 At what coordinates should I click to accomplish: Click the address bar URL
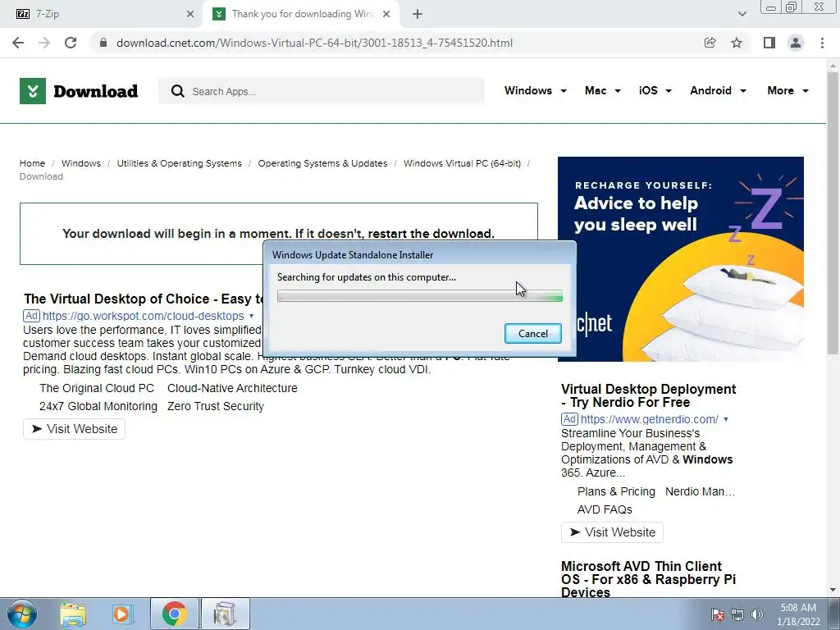pos(314,43)
